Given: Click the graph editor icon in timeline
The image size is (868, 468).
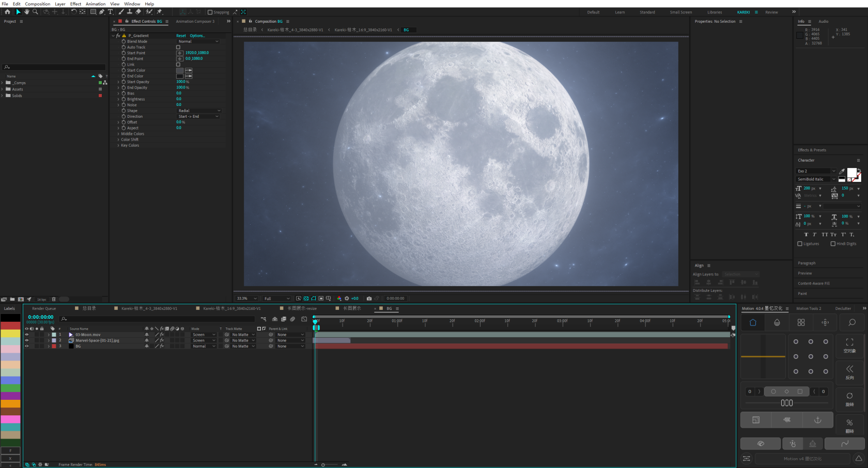Looking at the screenshot, I should 304,319.
